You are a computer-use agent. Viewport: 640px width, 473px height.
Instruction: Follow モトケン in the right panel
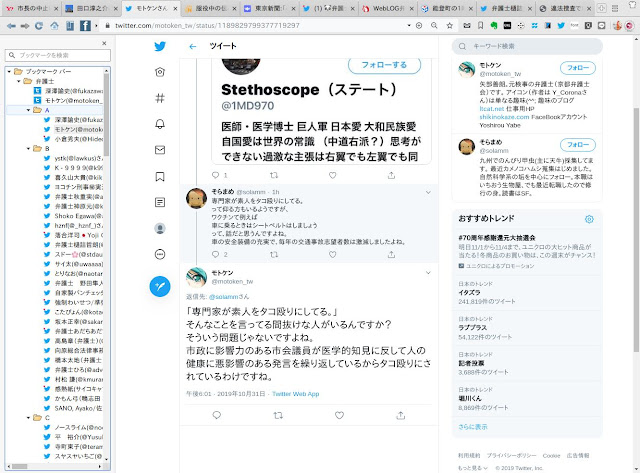coord(578,68)
